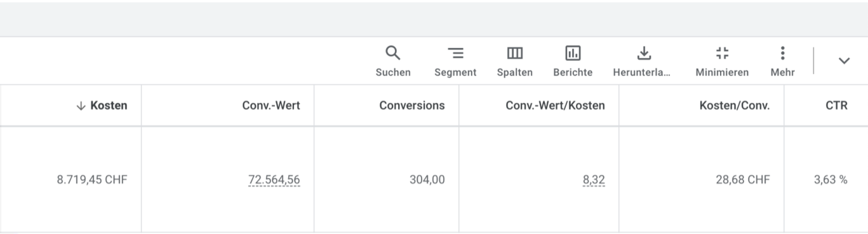Select the 304,00 conversions cell
The height and width of the screenshot is (234, 868).
(x=427, y=180)
